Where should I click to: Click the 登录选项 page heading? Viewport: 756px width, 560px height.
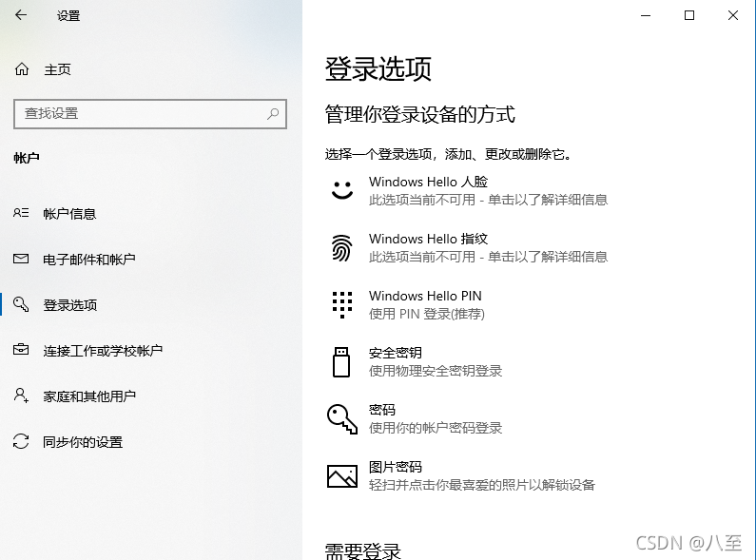pyautogui.click(x=378, y=68)
